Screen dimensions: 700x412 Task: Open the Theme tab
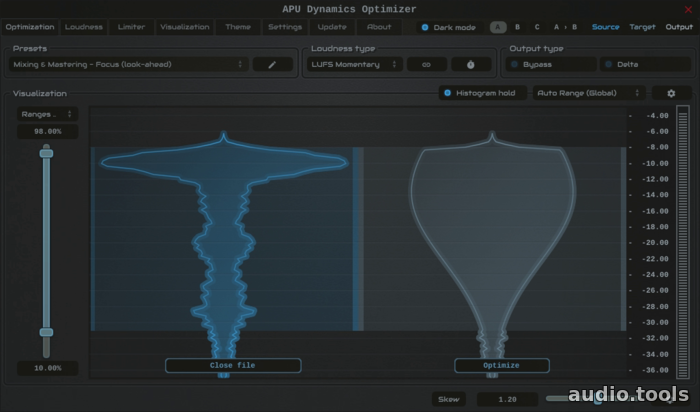coord(238,27)
